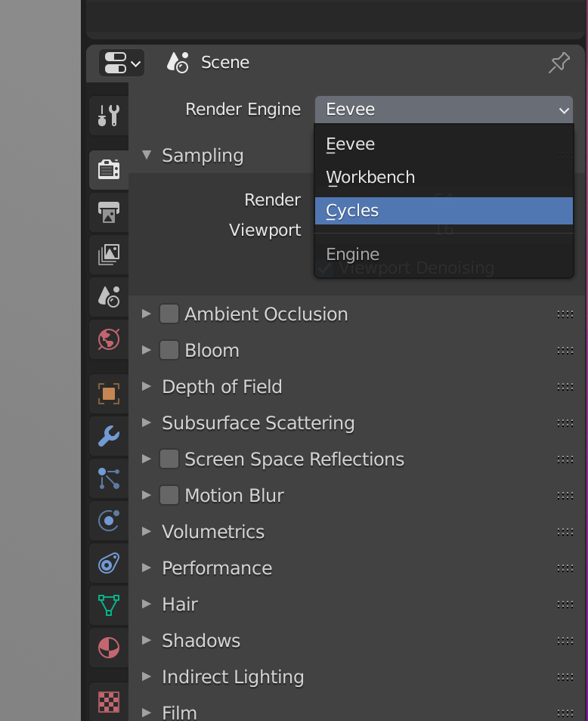Expand the Bloom panel

click(x=147, y=351)
